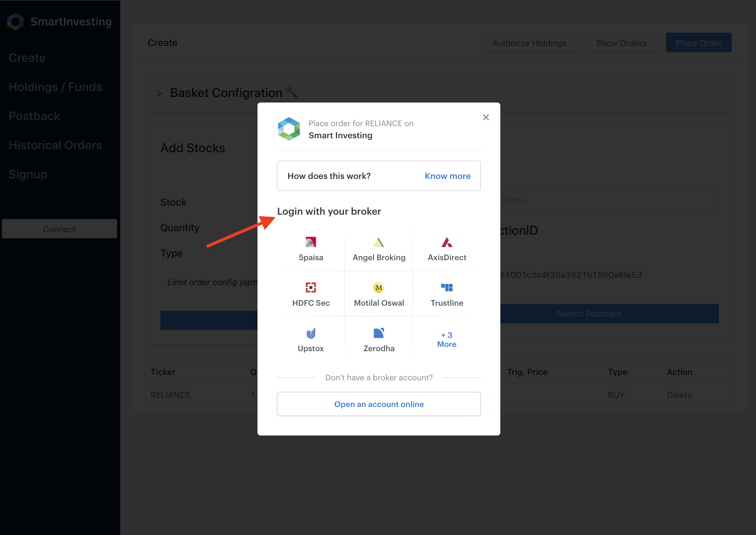The height and width of the screenshot is (535, 756).
Task: Choose Angel Broking broker icon
Action: (379, 242)
